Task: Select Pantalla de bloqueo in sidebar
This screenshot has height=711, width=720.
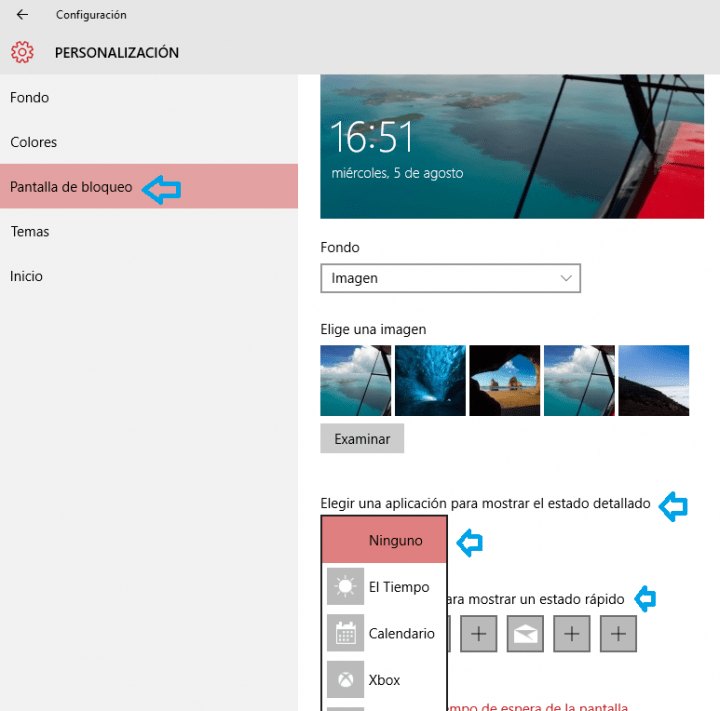Action: tap(149, 186)
